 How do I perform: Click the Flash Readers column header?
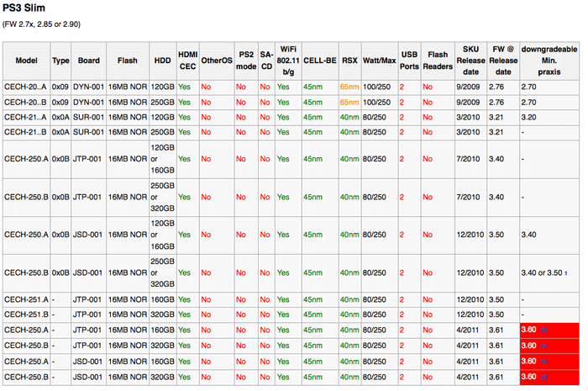(x=437, y=61)
